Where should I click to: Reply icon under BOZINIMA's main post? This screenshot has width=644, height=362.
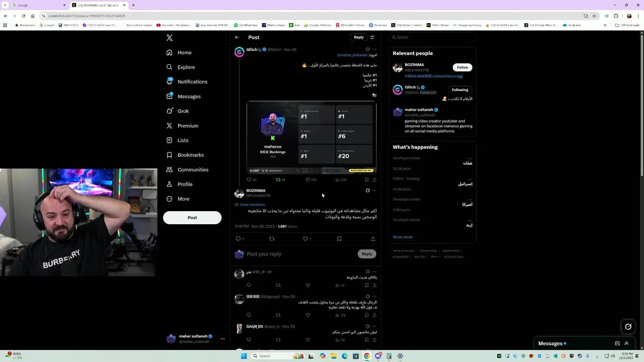point(238,239)
